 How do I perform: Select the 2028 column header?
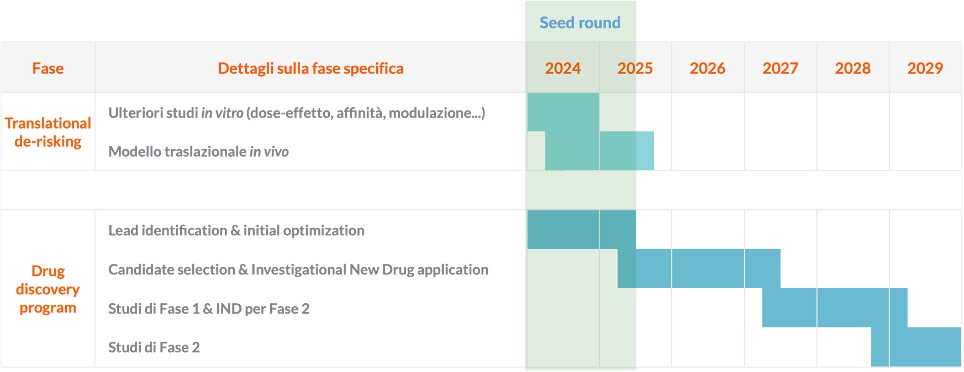click(x=853, y=68)
